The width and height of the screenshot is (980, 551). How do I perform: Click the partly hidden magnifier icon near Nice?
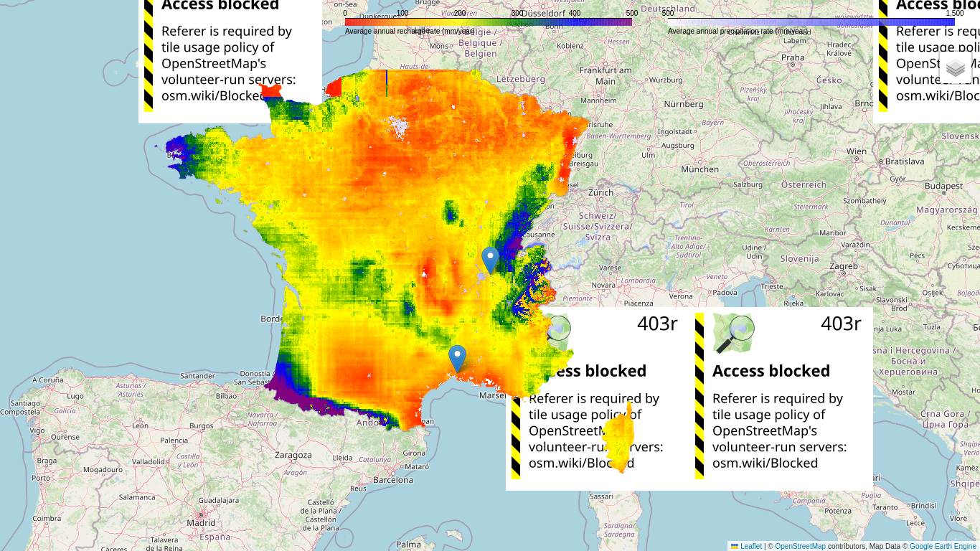point(558,329)
